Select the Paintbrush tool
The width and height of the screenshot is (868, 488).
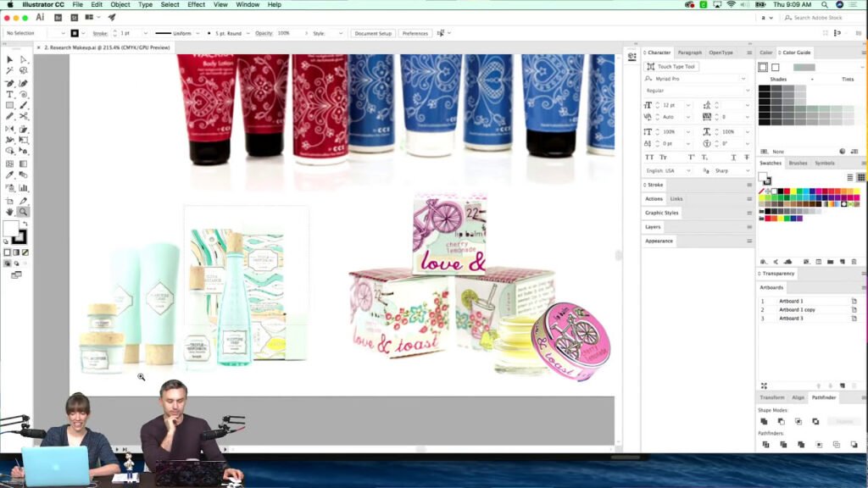23,105
